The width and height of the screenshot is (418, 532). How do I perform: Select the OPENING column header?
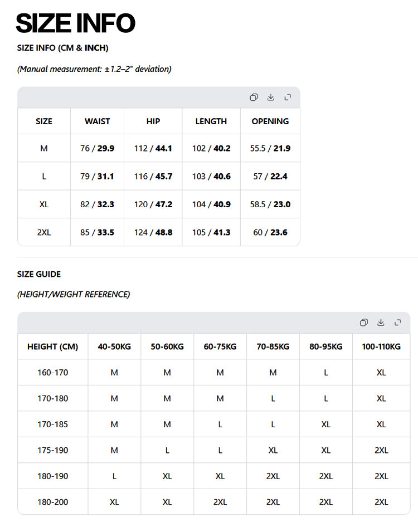pos(270,121)
